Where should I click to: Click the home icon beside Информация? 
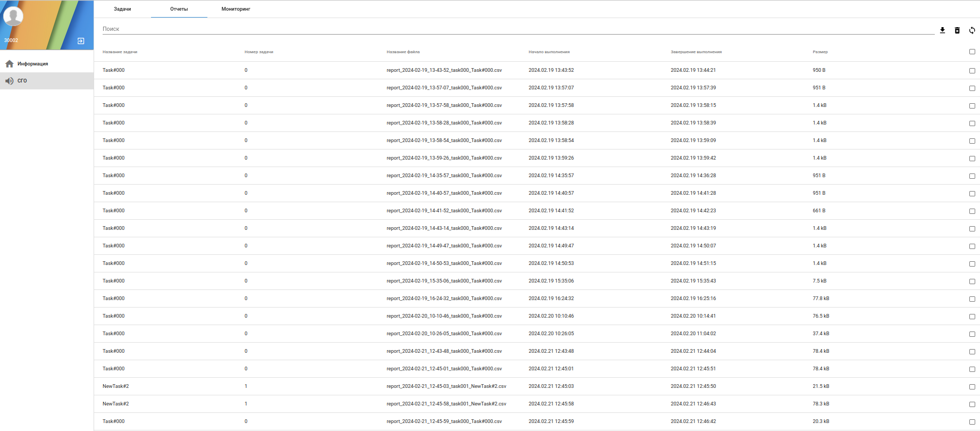click(10, 64)
